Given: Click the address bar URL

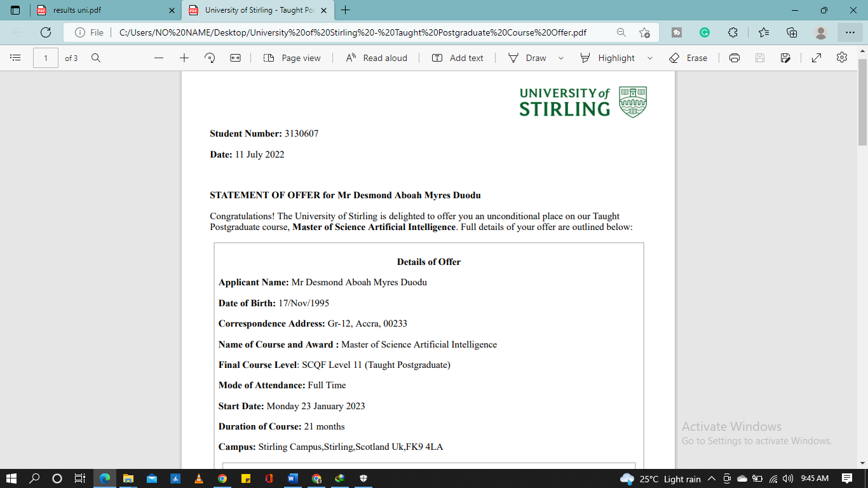Looking at the screenshot, I should click(353, 32).
